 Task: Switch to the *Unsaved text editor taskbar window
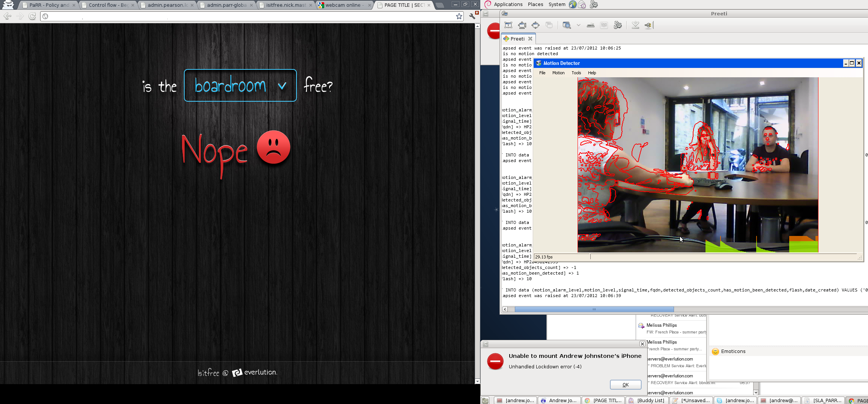point(691,400)
